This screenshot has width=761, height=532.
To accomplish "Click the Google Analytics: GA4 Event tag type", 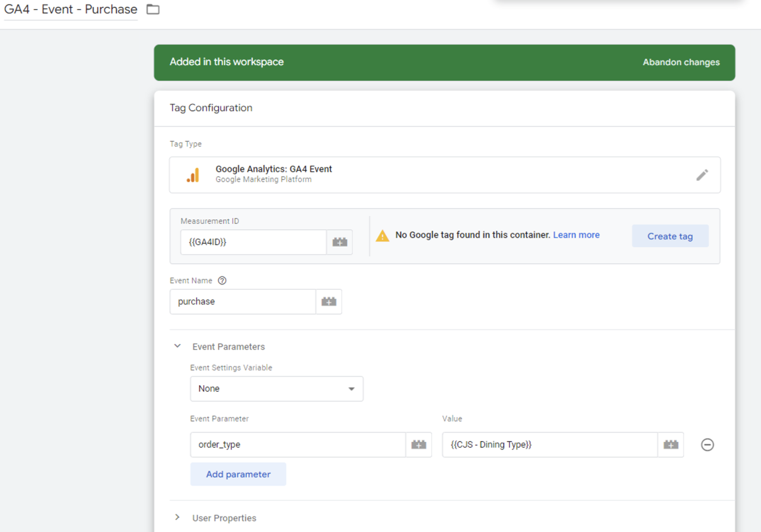I will point(445,175).
